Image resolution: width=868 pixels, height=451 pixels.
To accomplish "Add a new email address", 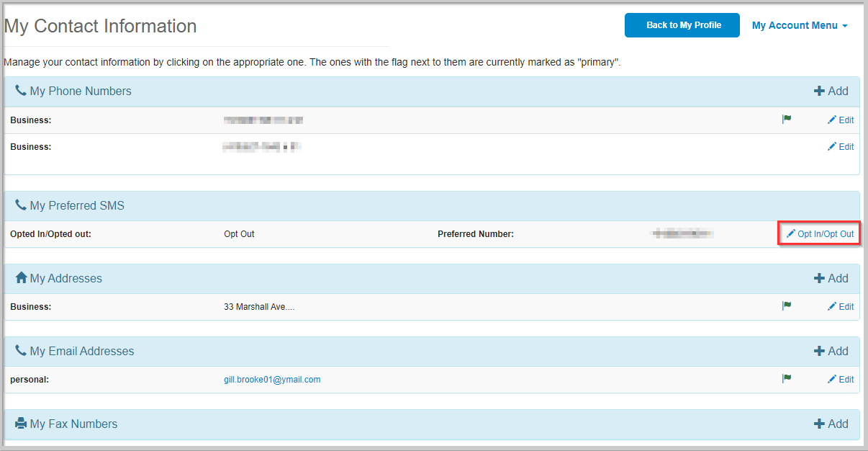I will [x=831, y=351].
